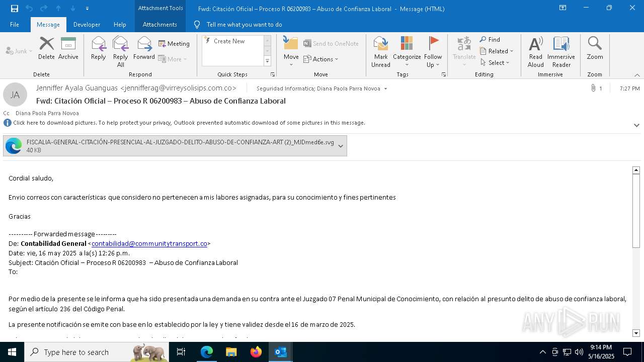
Task: Click Tell me what you want to do
Action: (x=244, y=24)
